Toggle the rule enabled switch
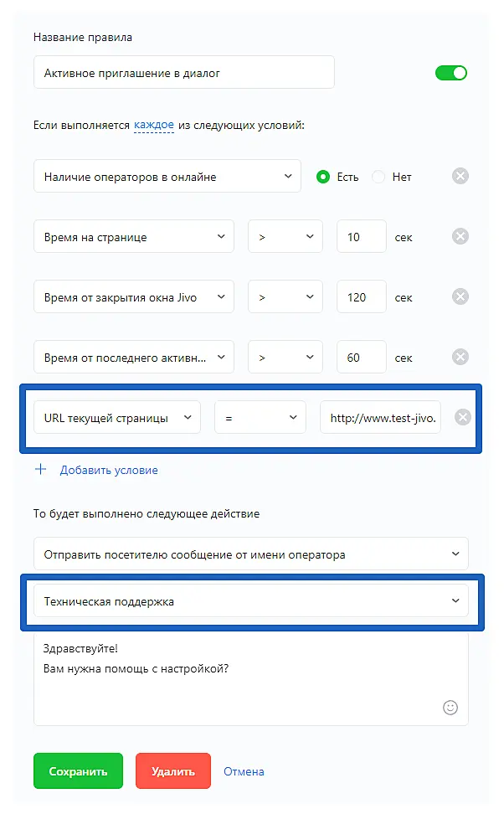The height and width of the screenshot is (814, 504). [450, 73]
